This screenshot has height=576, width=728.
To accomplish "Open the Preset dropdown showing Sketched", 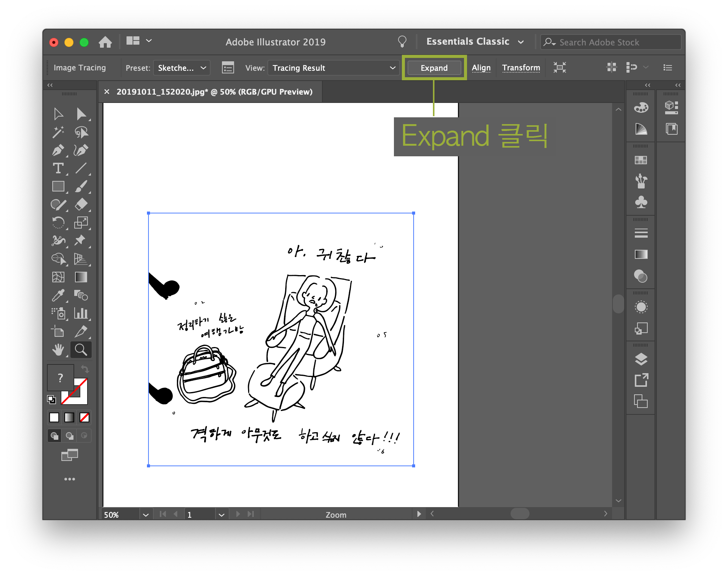I will click(182, 68).
